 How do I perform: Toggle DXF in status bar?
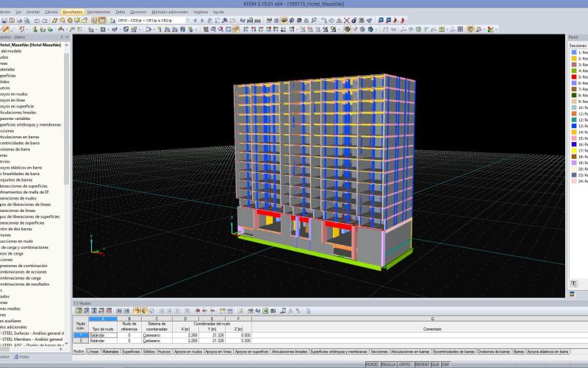[445, 364]
